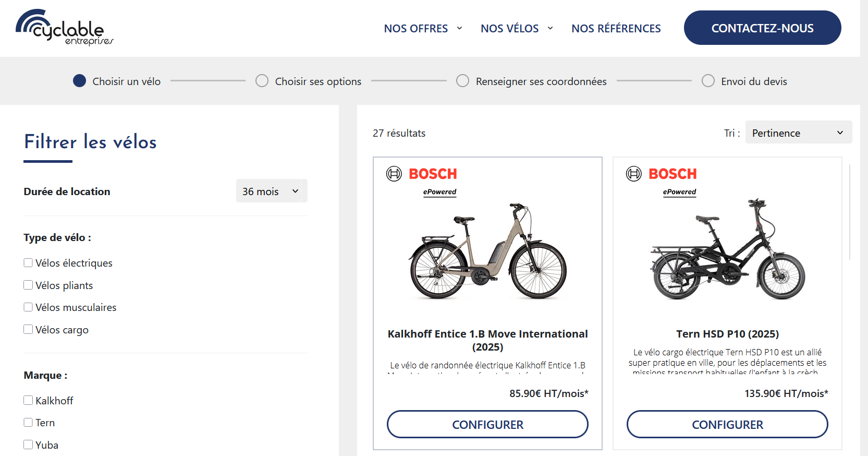Viewport: 868px width, 456px height.
Task: Go to NOS RÉFÉRENCES page
Action: pos(616,28)
